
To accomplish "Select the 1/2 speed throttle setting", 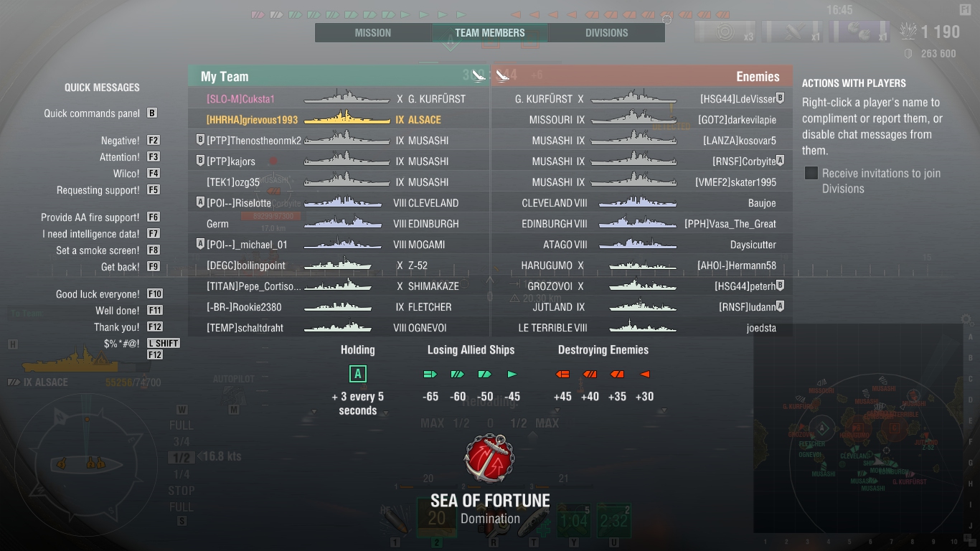I will pyautogui.click(x=182, y=458).
